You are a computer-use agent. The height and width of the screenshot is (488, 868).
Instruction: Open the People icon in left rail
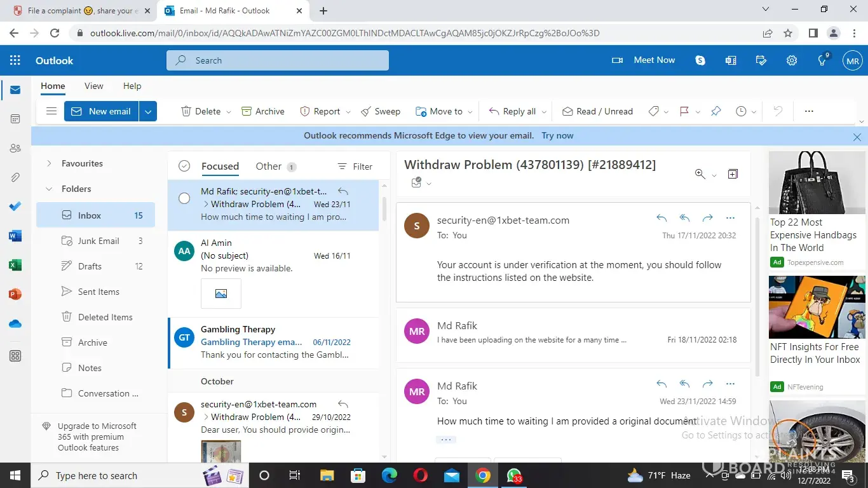click(x=15, y=148)
